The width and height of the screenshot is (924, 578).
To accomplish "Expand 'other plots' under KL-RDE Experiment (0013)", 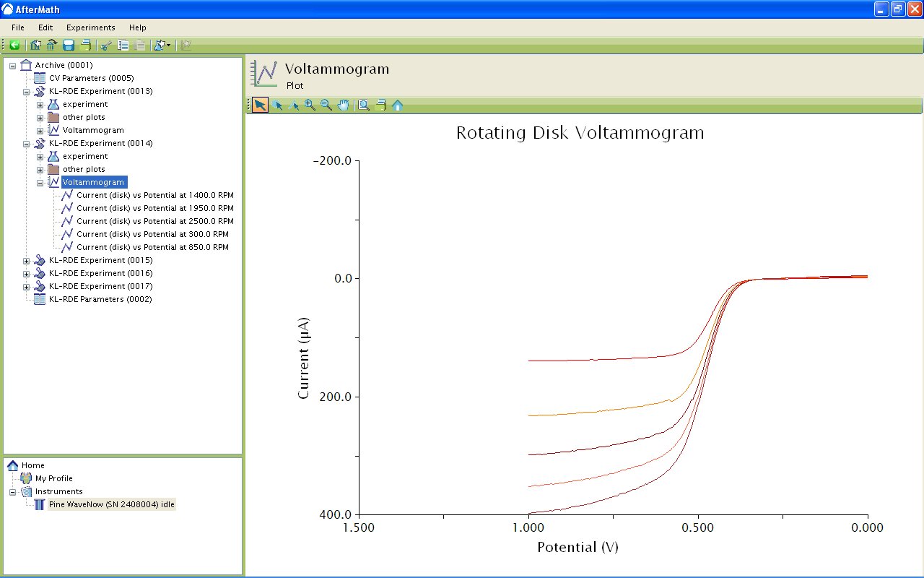I will point(40,117).
